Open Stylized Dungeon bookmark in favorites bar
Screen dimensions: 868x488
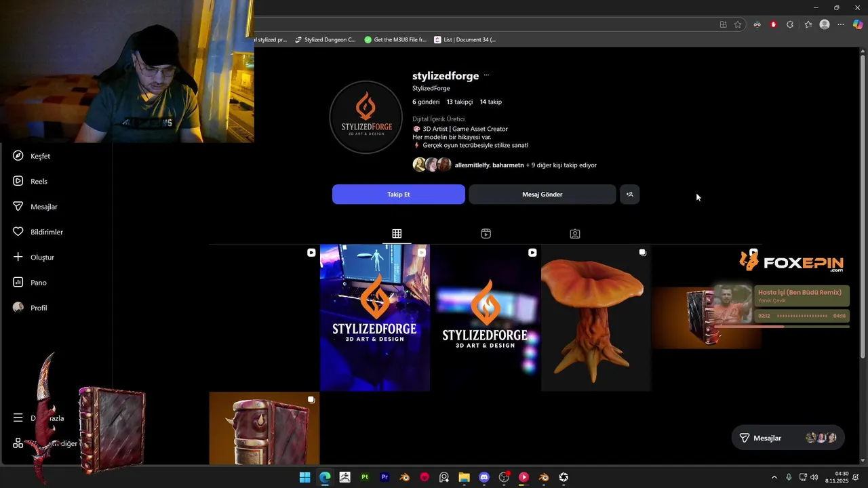click(x=325, y=40)
